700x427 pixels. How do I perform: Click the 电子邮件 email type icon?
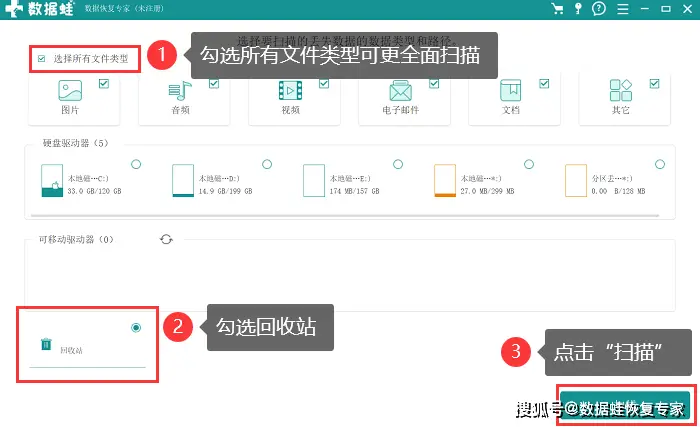tap(400, 91)
